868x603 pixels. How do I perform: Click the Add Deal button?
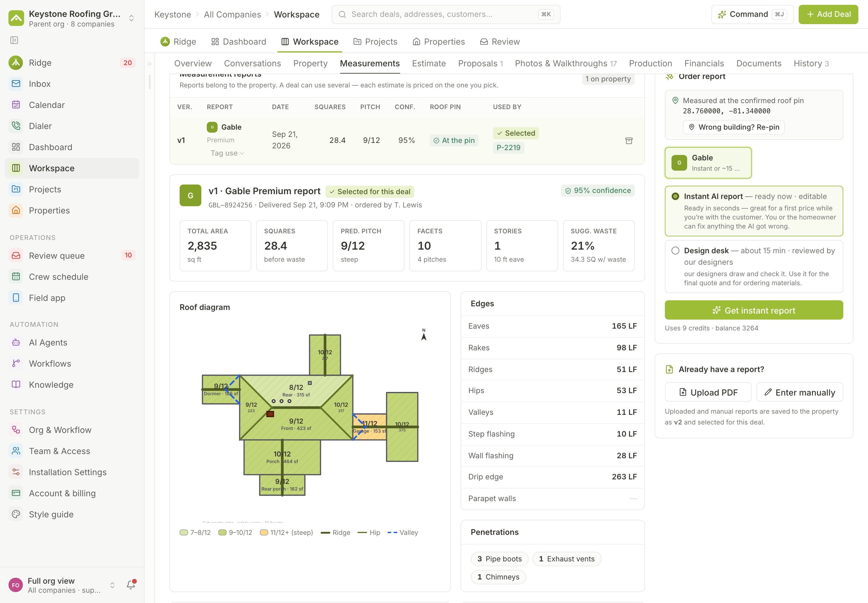coord(828,14)
